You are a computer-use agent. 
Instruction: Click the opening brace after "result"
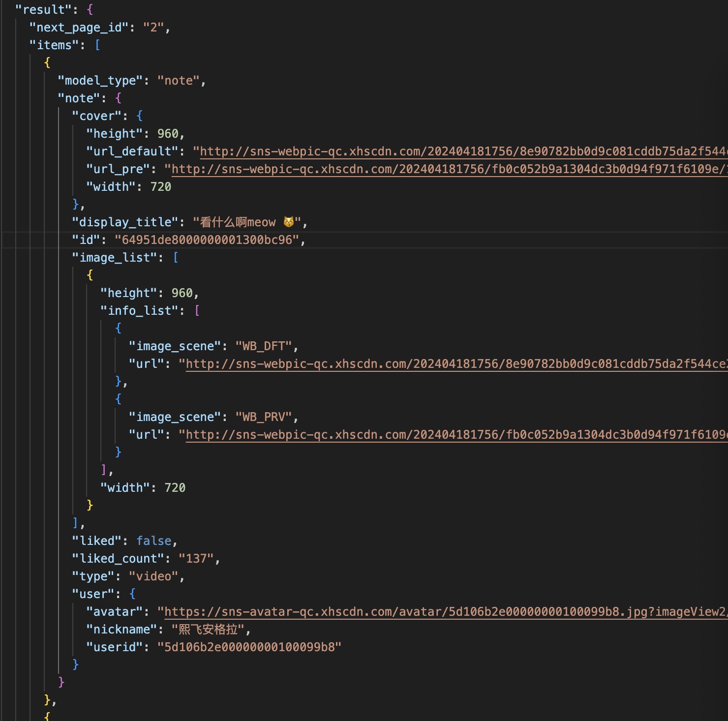click(x=90, y=10)
